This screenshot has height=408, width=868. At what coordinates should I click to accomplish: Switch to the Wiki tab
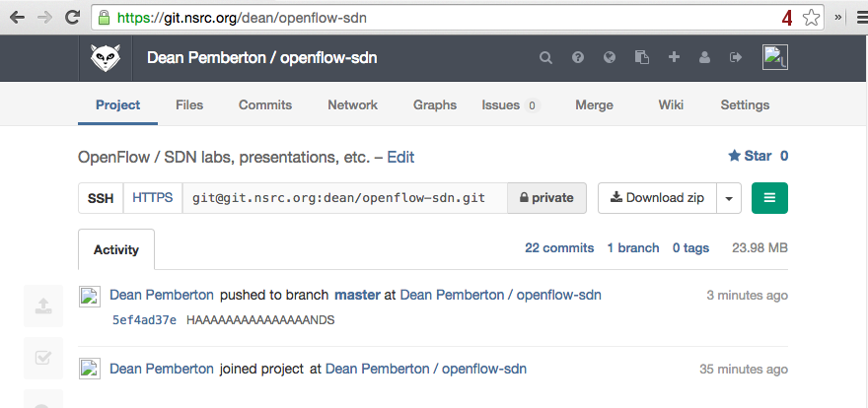[671, 105]
